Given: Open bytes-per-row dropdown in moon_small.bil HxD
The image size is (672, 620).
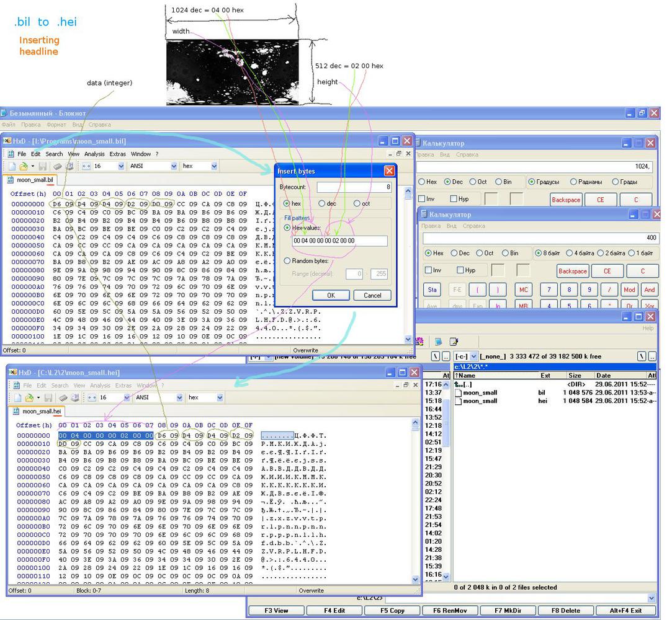Looking at the screenshot, I should tap(121, 166).
